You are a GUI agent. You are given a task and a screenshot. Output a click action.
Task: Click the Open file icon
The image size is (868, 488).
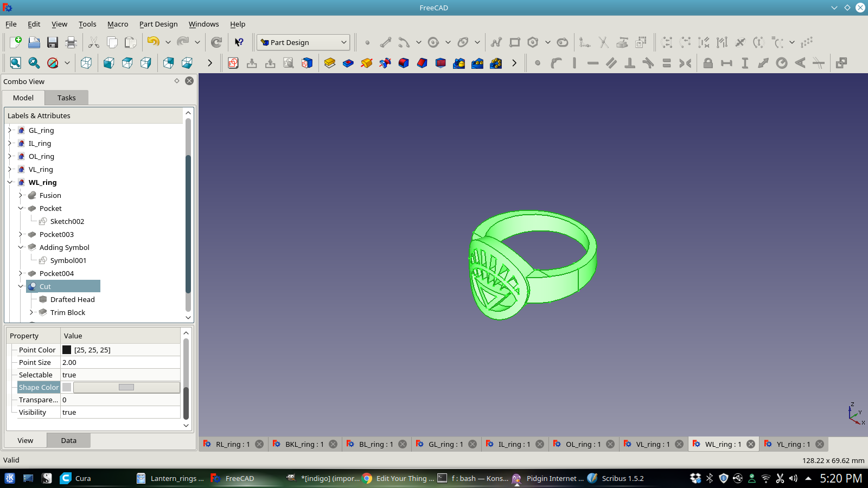(34, 42)
